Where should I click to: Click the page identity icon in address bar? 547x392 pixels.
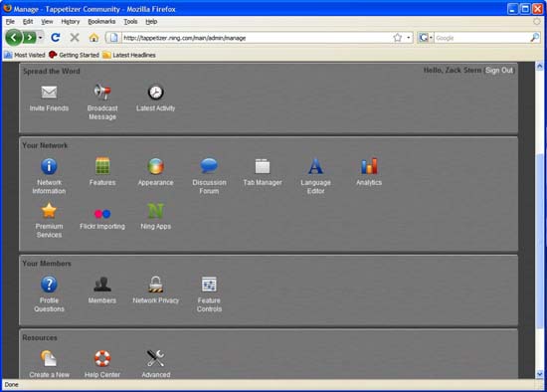113,38
